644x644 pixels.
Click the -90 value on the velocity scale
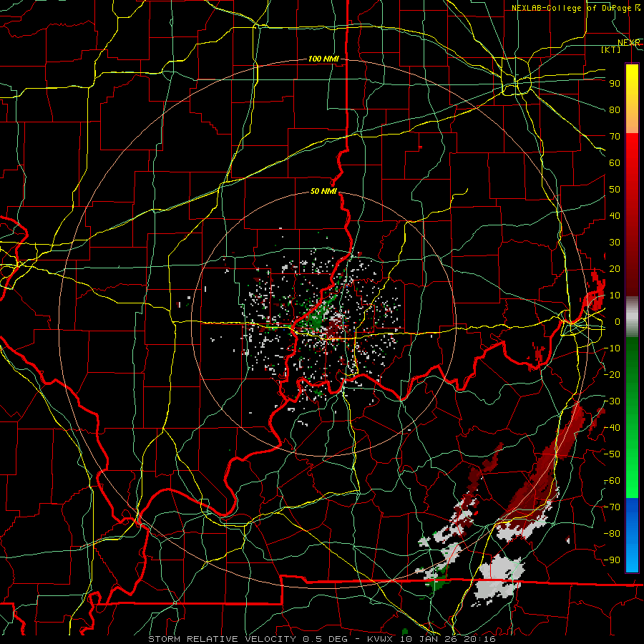pos(613,560)
